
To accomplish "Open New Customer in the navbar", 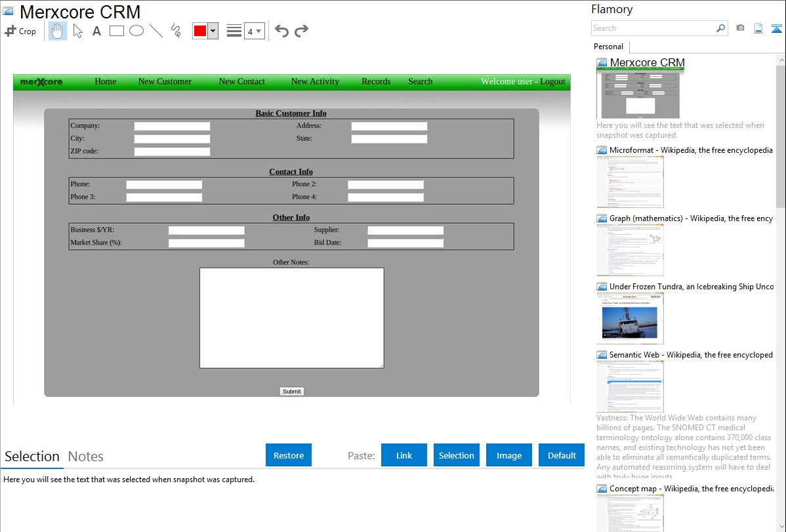I will tap(165, 82).
